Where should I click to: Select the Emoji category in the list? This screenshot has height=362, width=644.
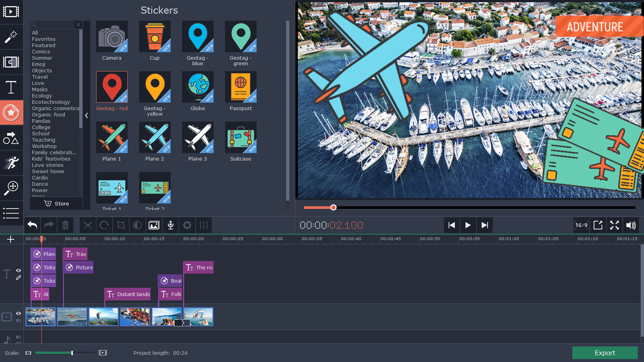[x=39, y=64]
